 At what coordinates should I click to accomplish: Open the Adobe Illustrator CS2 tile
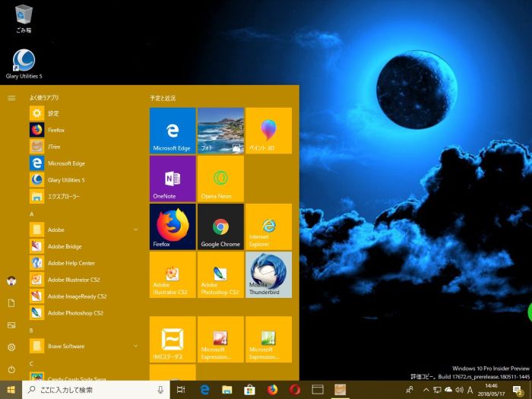173,274
